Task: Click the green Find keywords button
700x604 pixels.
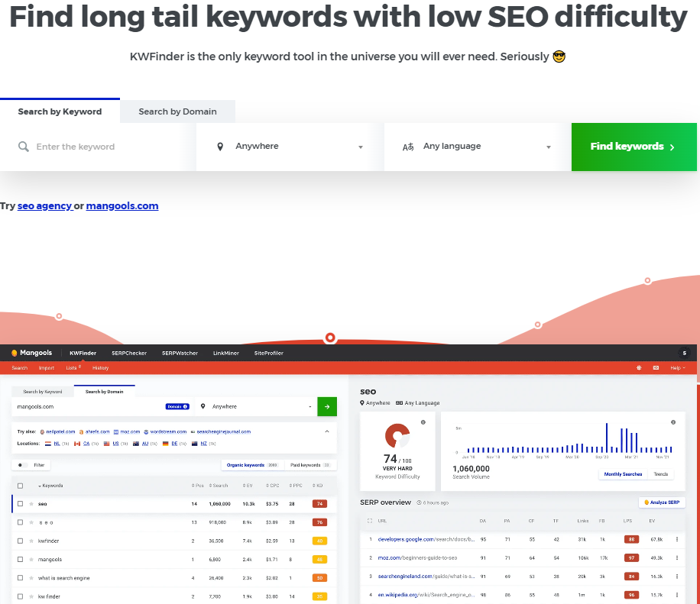Action: click(634, 147)
